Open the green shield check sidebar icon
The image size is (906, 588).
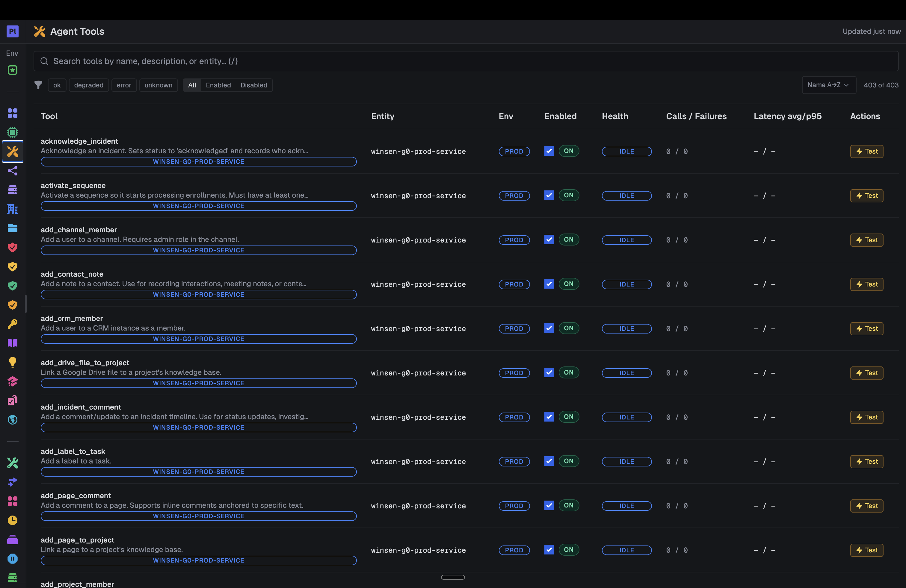tap(13, 286)
